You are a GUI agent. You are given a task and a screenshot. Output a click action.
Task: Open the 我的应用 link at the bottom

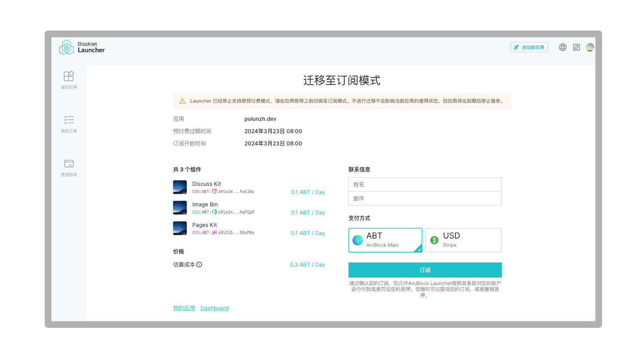click(x=184, y=308)
